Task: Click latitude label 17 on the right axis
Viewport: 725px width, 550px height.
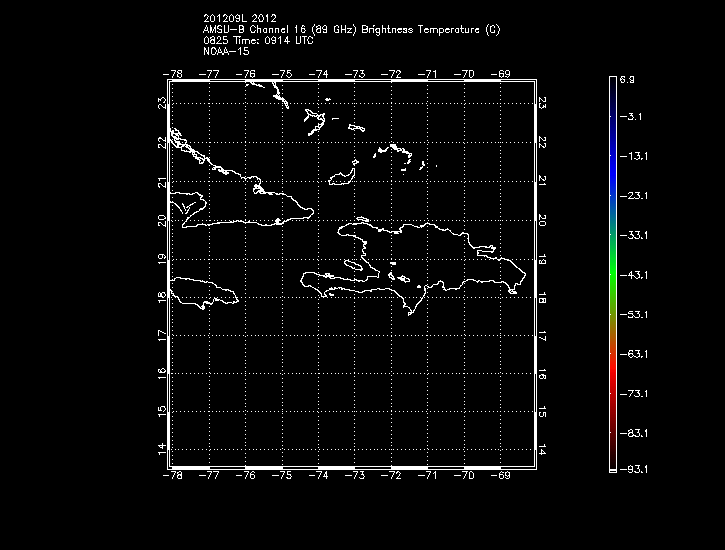Action: click(x=542, y=336)
